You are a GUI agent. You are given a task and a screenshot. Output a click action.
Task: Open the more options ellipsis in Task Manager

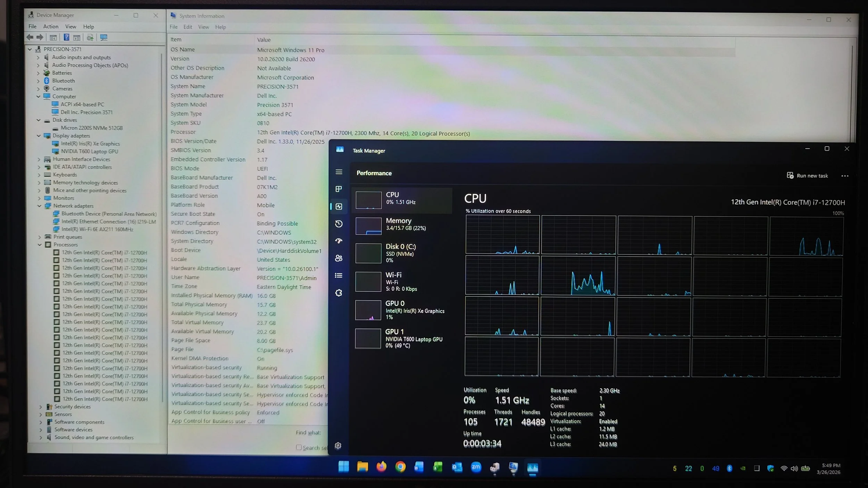click(x=845, y=176)
